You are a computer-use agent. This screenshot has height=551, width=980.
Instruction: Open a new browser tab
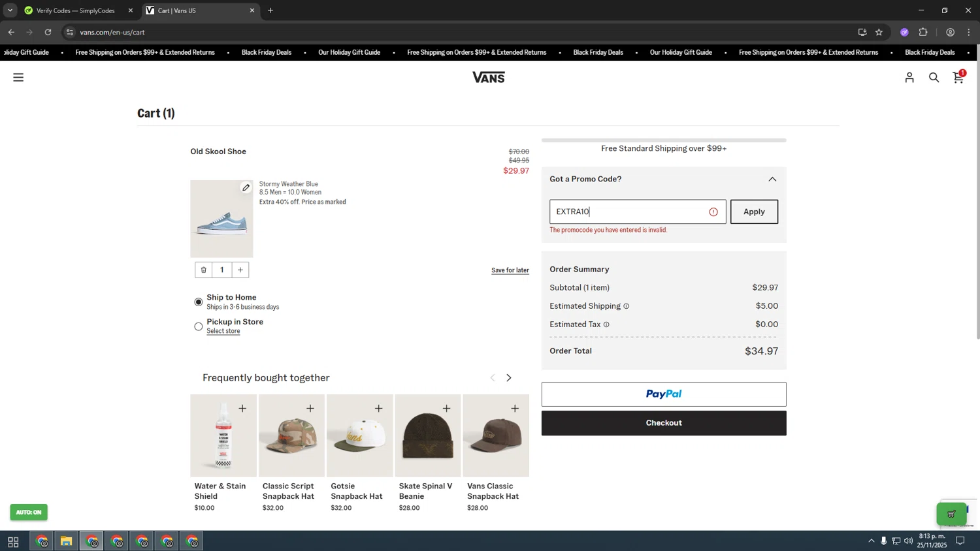point(270,10)
